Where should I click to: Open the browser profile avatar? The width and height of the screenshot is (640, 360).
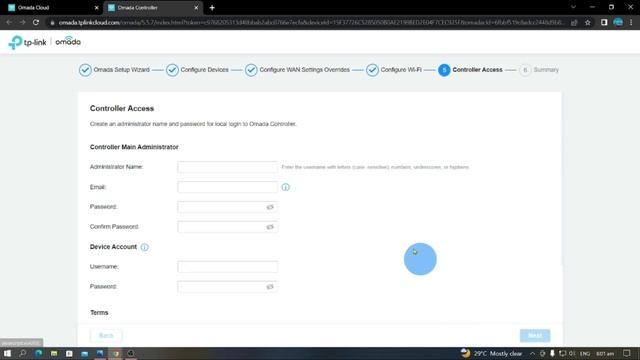[x=618, y=22]
